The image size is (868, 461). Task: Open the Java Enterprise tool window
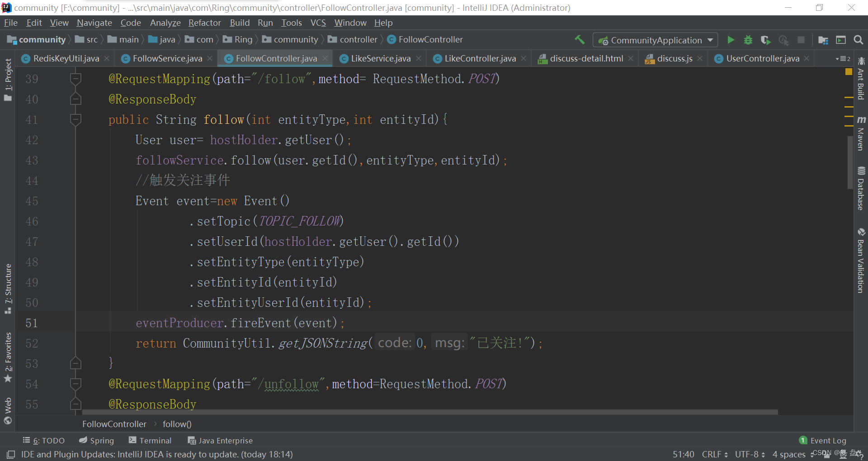click(220, 441)
